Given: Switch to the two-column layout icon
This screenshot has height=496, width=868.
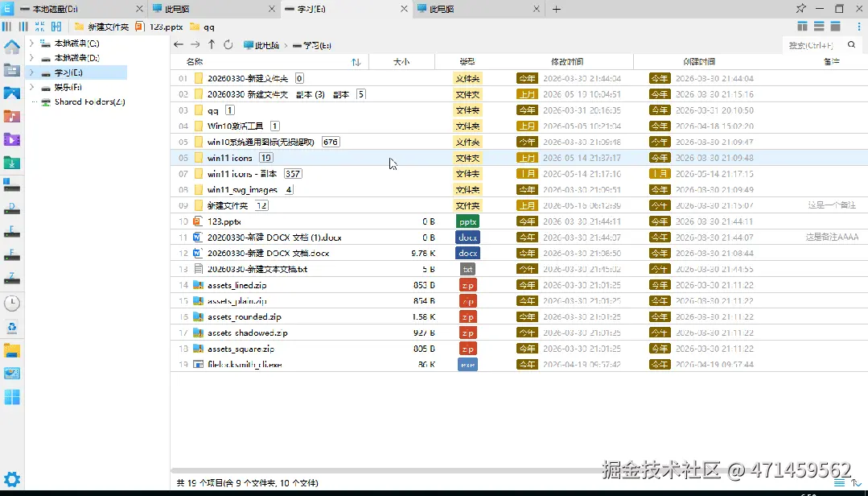Looking at the screenshot, I should click(802, 26).
